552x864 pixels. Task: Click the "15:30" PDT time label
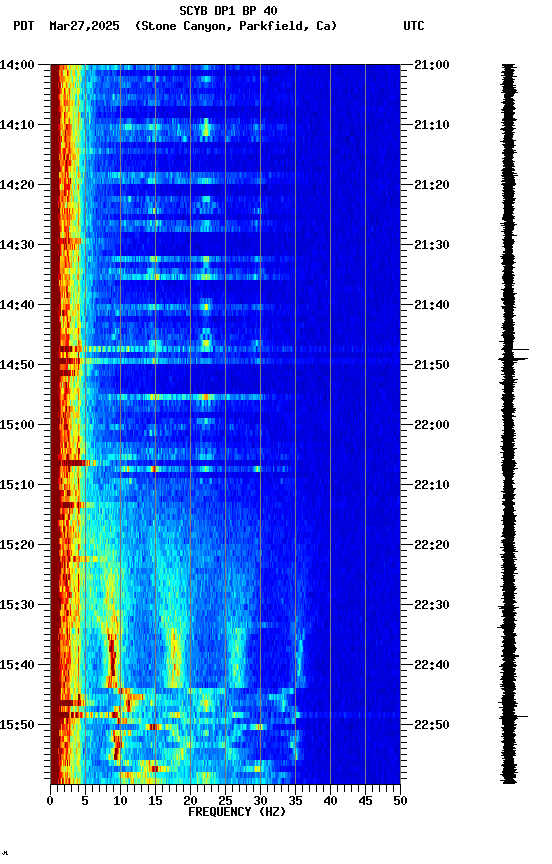(17, 606)
